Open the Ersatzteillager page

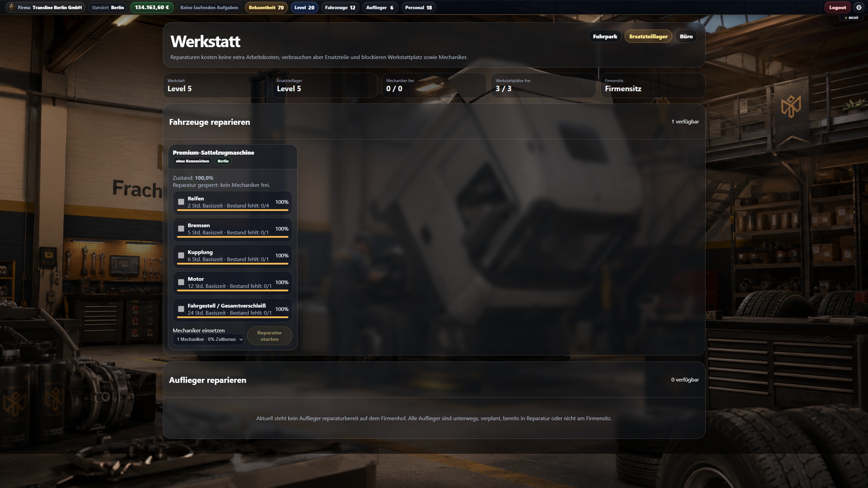tap(648, 36)
